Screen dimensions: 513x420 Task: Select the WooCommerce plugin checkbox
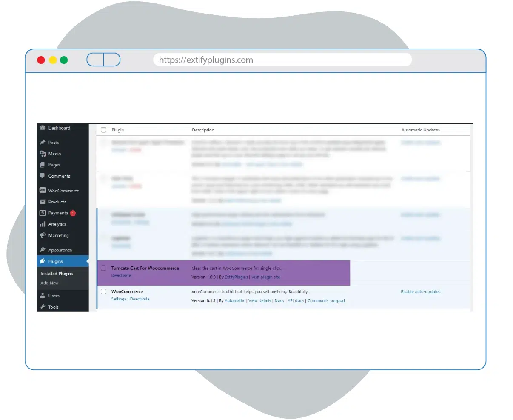pyautogui.click(x=103, y=291)
